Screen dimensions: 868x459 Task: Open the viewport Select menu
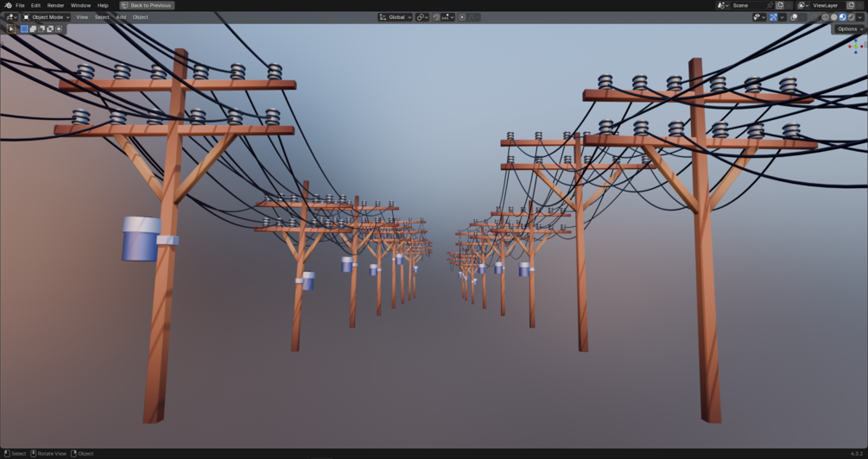click(102, 17)
